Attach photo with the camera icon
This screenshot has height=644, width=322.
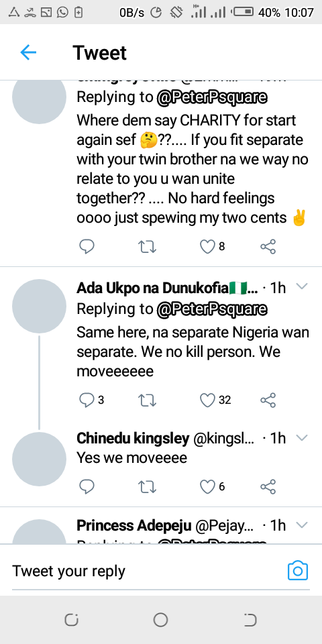(298, 570)
